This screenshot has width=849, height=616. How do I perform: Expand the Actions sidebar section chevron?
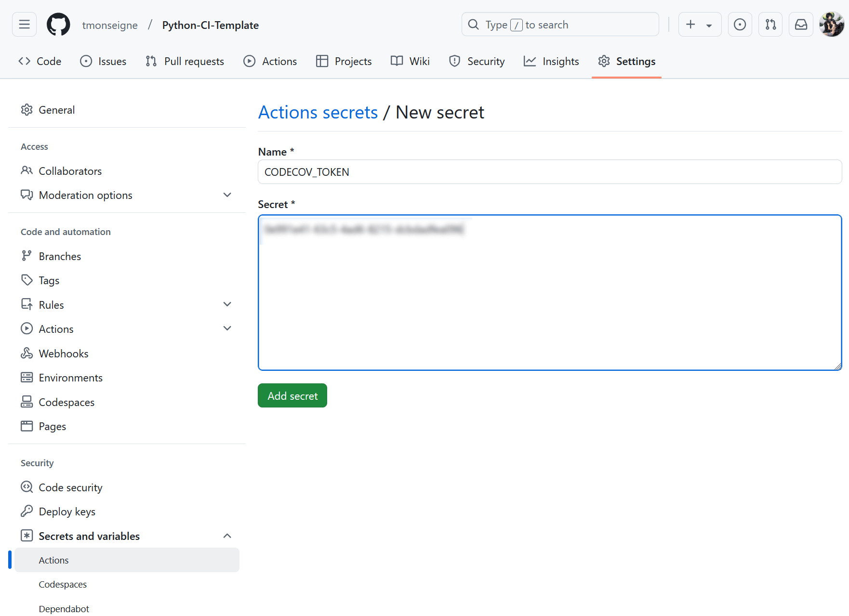pyautogui.click(x=227, y=328)
